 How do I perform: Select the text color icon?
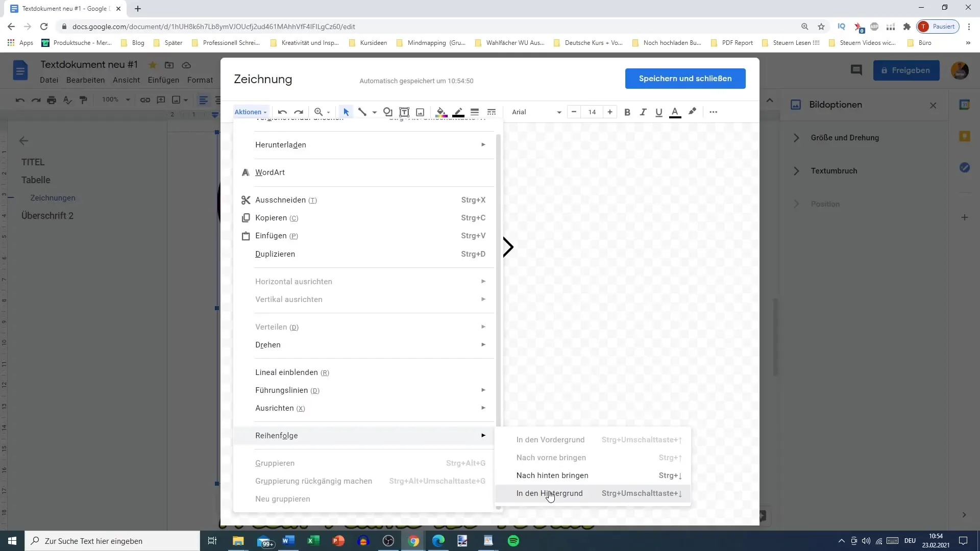[x=675, y=112]
